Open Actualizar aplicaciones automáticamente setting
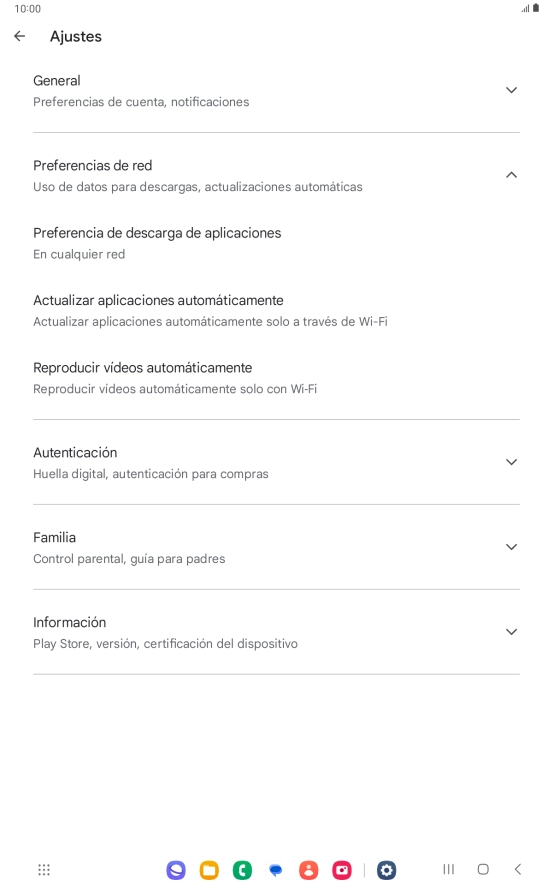 click(x=276, y=311)
